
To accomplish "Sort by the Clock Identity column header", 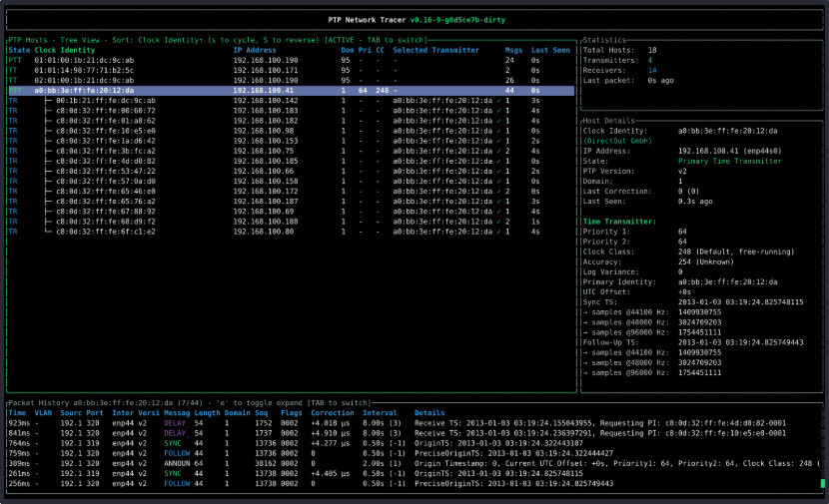I will [65, 50].
